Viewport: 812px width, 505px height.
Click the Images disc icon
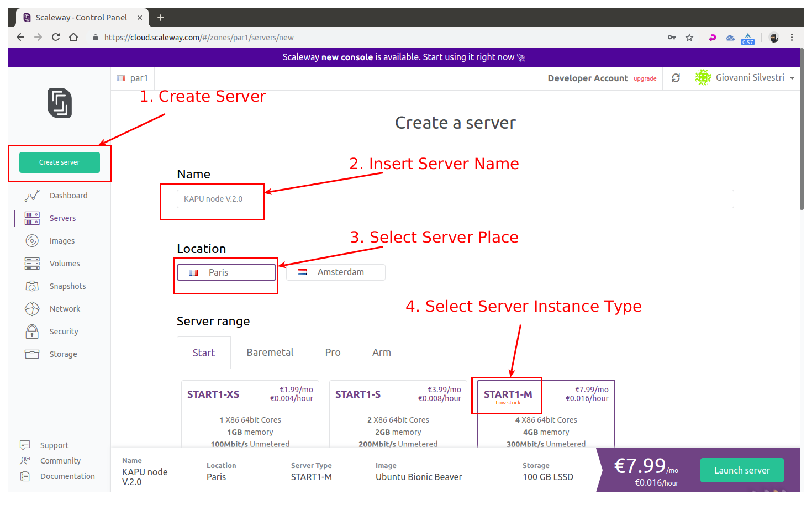pyautogui.click(x=32, y=241)
